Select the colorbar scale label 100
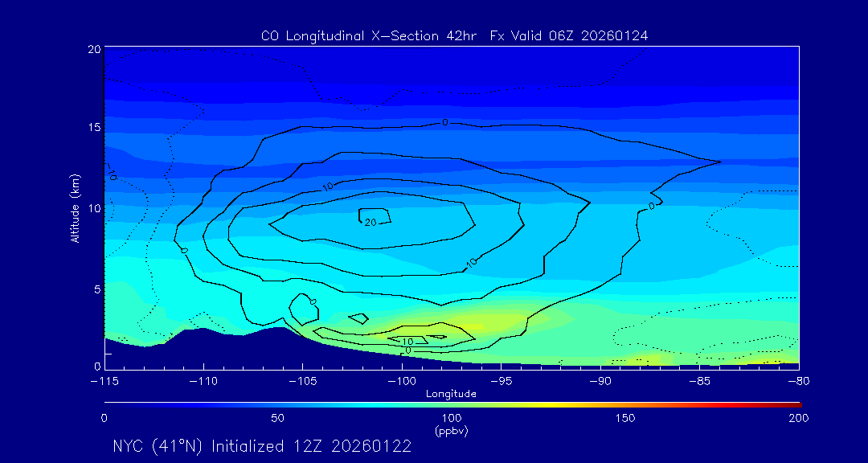 tap(452, 418)
